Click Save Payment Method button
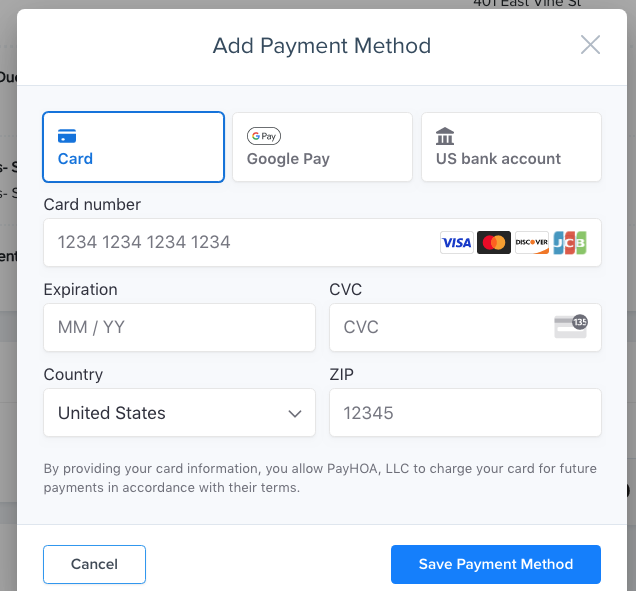This screenshot has width=636, height=591. (x=495, y=564)
